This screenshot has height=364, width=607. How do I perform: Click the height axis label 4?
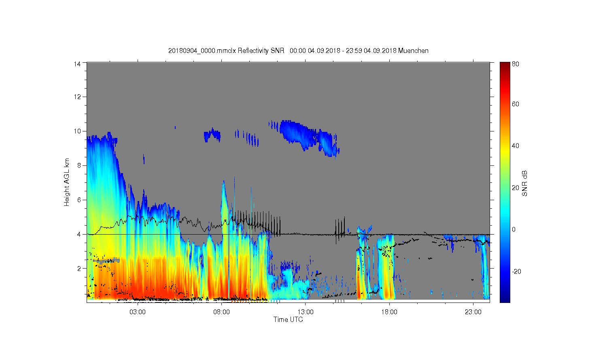79,234
